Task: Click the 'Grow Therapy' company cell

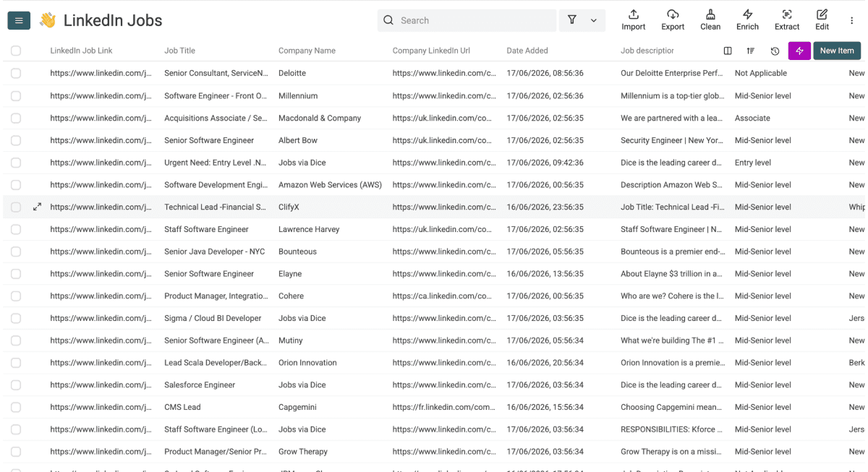Action: (303, 451)
